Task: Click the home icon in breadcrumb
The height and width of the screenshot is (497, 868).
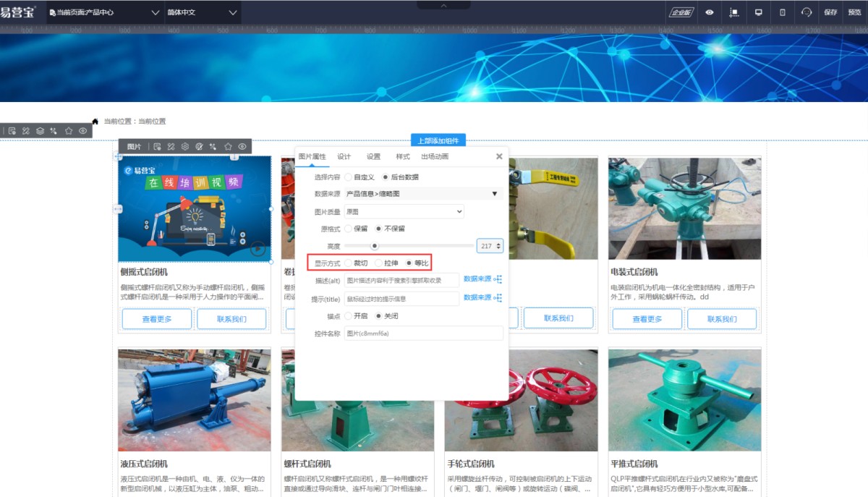Action: click(x=95, y=121)
